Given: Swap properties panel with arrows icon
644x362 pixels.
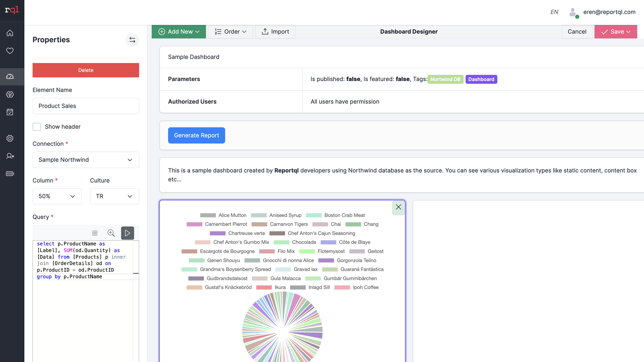Looking at the screenshot, I should (132, 40).
